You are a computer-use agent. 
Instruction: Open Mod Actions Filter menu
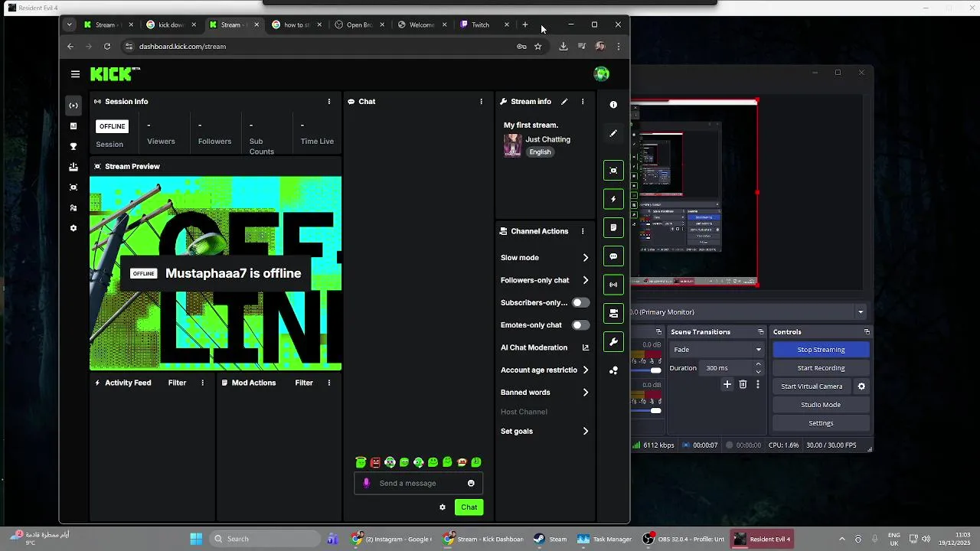304,383
